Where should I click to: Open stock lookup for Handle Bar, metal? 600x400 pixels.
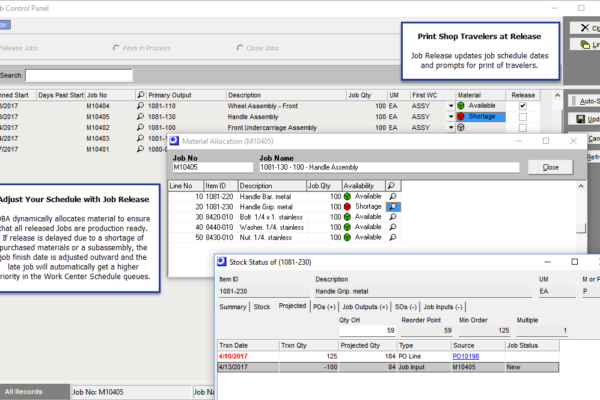393,196
